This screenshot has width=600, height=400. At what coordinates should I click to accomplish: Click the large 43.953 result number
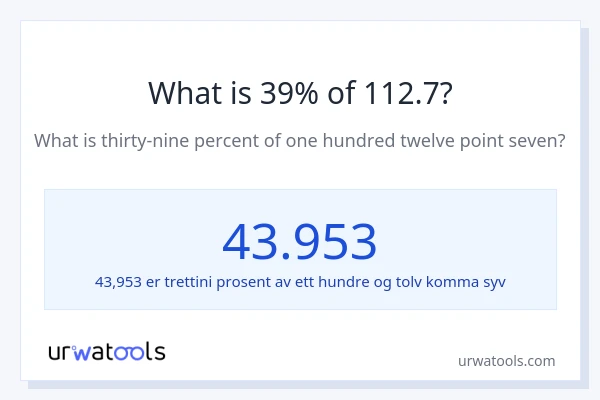point(300,241)
